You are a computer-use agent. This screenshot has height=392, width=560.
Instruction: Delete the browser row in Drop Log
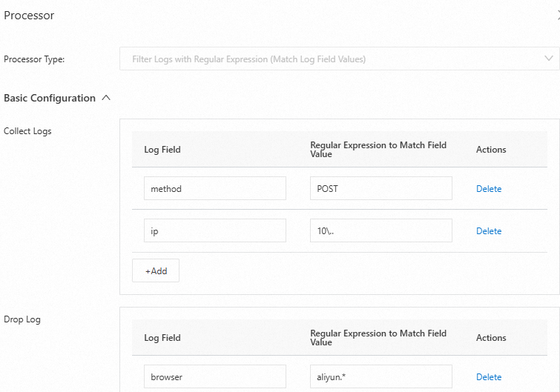pos(489,377)
